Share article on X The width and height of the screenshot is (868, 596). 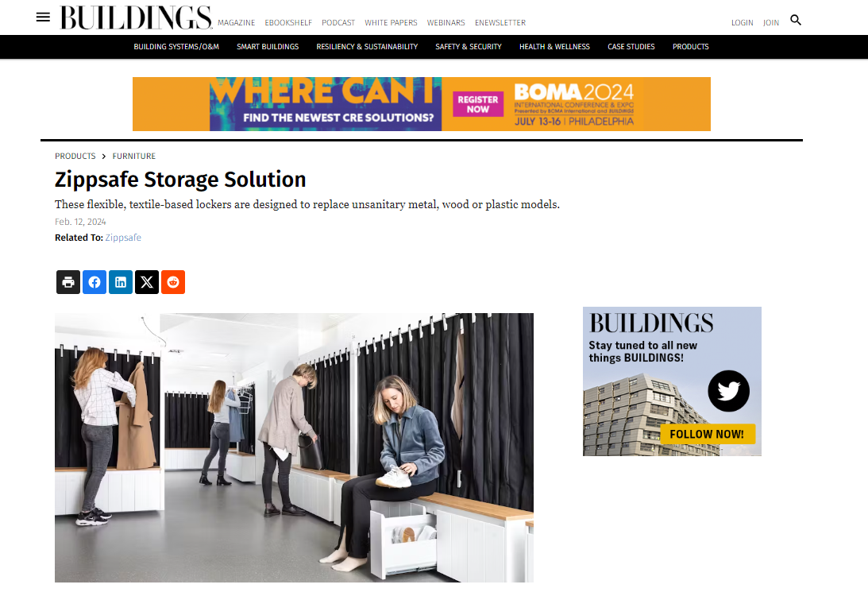point(147,282)
